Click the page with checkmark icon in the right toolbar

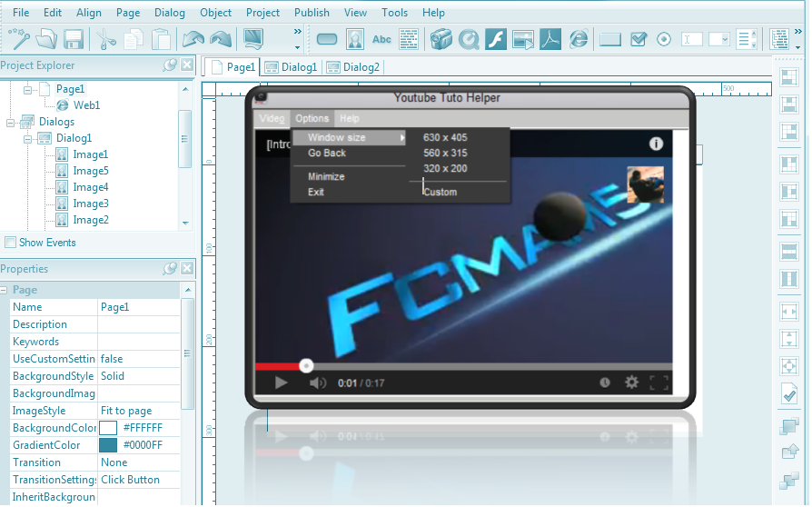click(789, 394)
